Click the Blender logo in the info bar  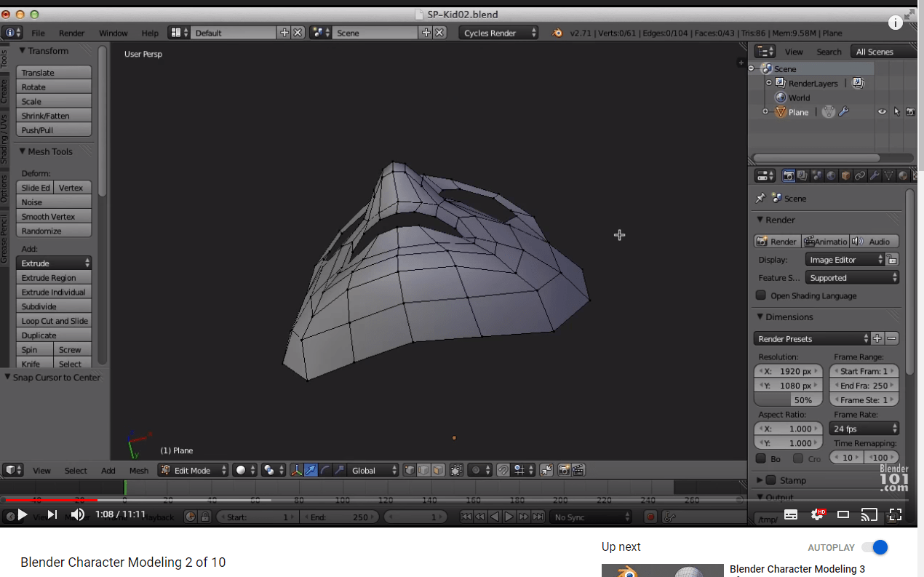(x=557, y=33)
